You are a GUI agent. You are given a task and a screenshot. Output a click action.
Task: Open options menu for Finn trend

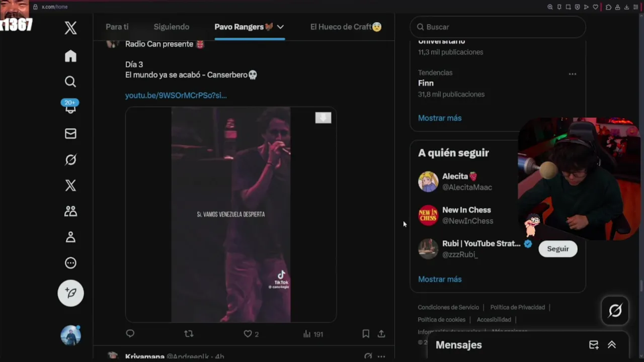coord(572,74)
